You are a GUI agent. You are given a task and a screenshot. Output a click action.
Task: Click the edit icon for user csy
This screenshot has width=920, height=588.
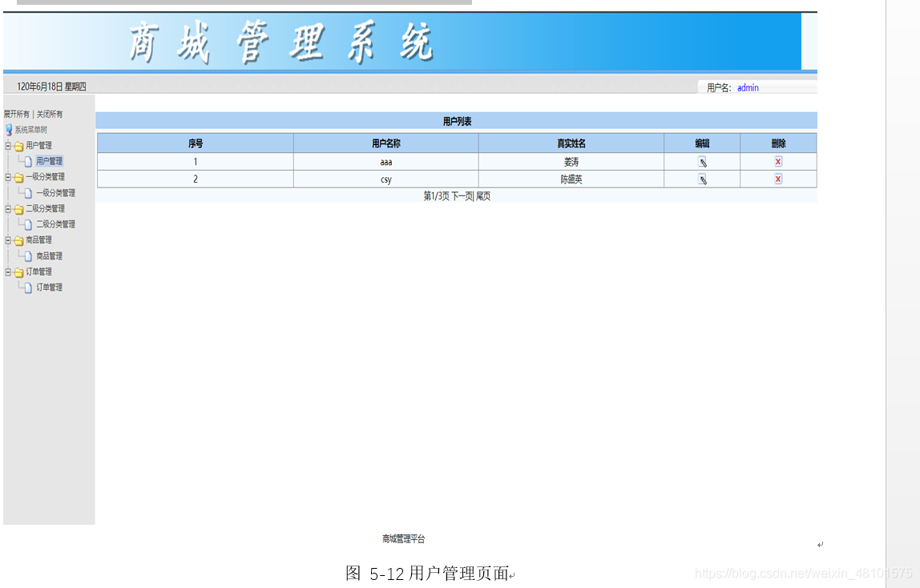[702, 179]
